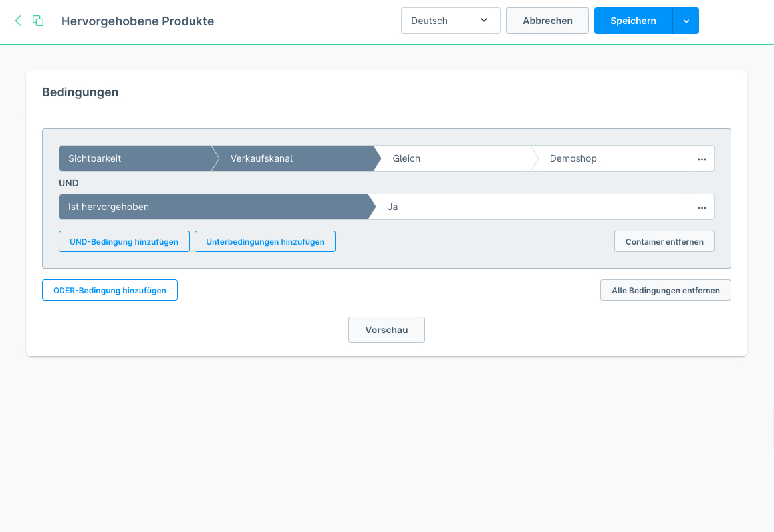Add an UND-Bedingung
The width and height of the screenshot is (774, 532).
pos(124,242)
